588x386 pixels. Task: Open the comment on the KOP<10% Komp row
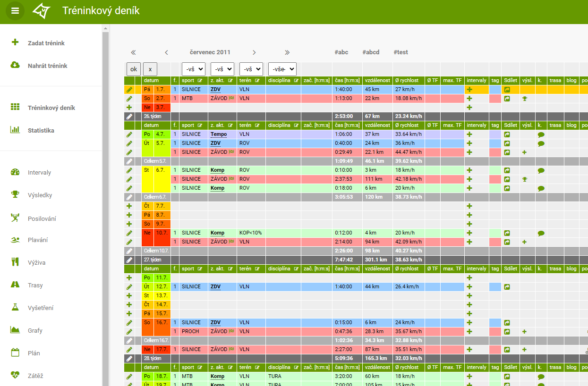(x=541, y=233)
